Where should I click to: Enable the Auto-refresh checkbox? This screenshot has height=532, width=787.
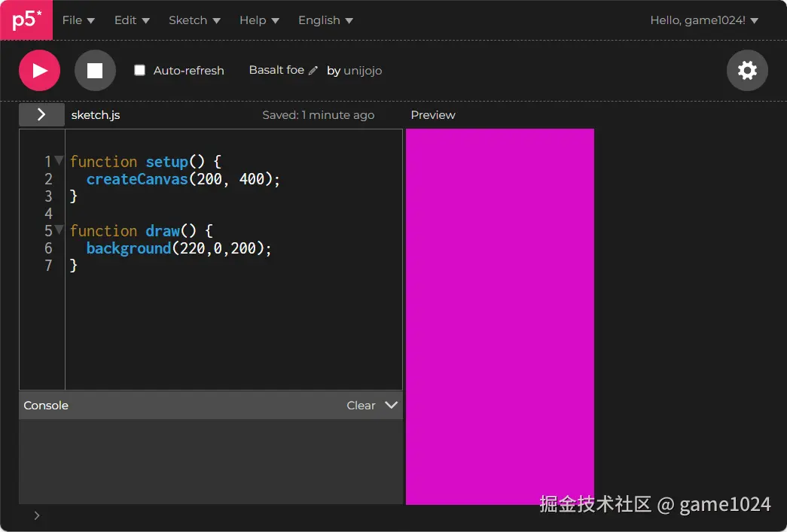(139, 70)
